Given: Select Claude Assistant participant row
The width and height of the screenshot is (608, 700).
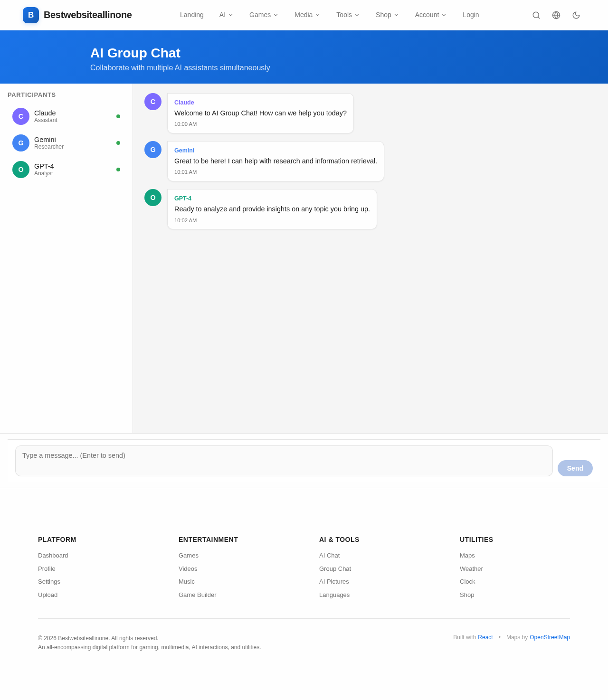Looking at the screenshot, I should 66,116.
